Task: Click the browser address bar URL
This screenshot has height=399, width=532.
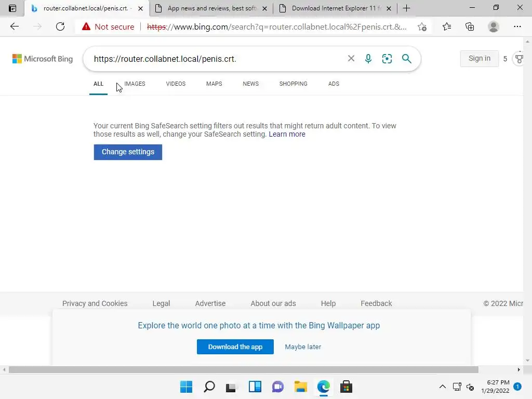Action: click(x=276, y=27)
